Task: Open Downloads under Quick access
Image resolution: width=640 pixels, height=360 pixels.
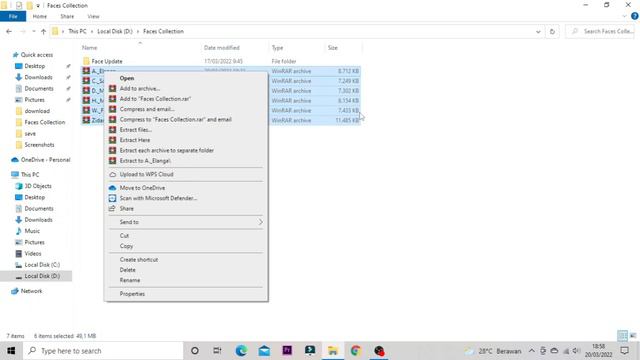Action: coord(38,77)
